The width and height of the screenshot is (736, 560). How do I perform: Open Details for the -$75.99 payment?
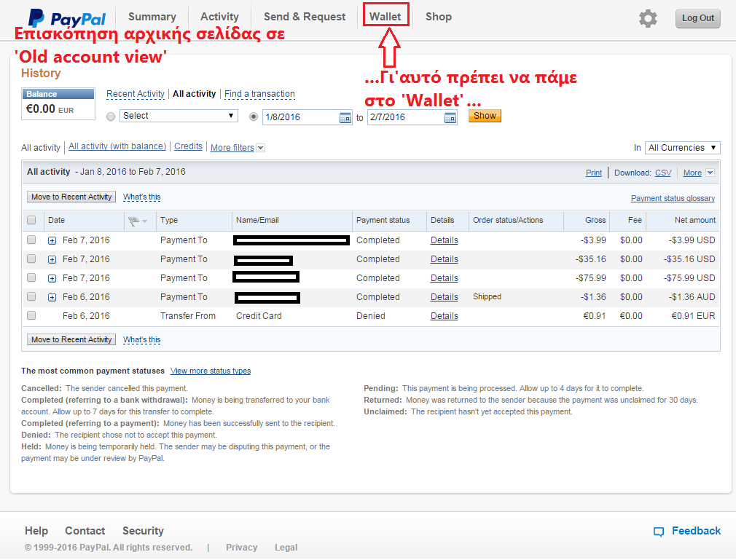[444, 278]
